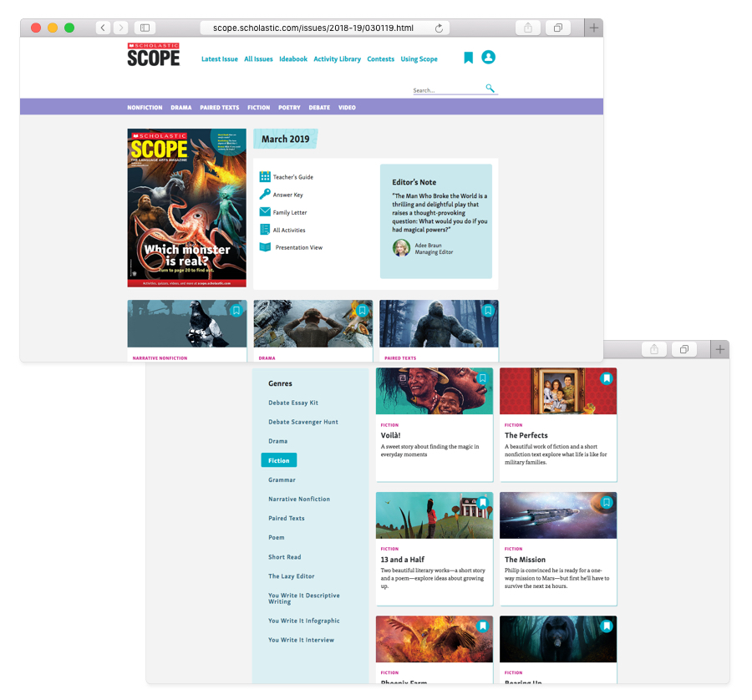752x700 pixels.
Task: Open the Activity Library menu link
Action: [x=338, y=59]
